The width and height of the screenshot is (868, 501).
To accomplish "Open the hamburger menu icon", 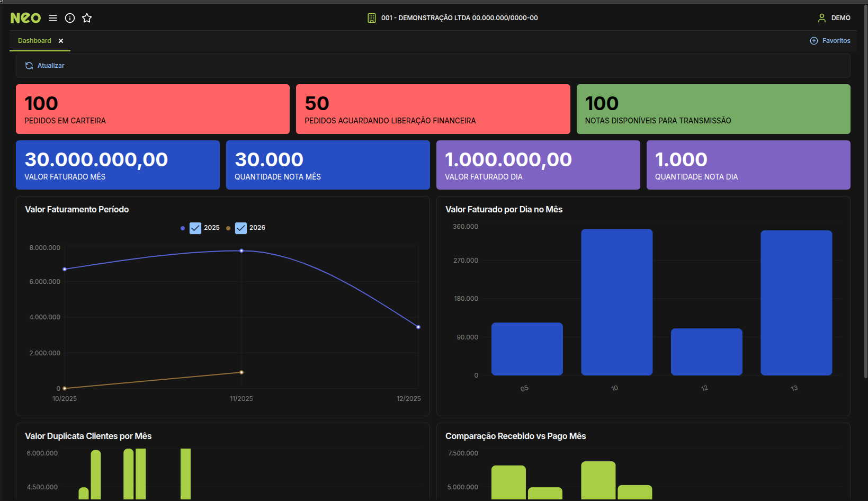I will pyautogui.click(x=53, y=18).
